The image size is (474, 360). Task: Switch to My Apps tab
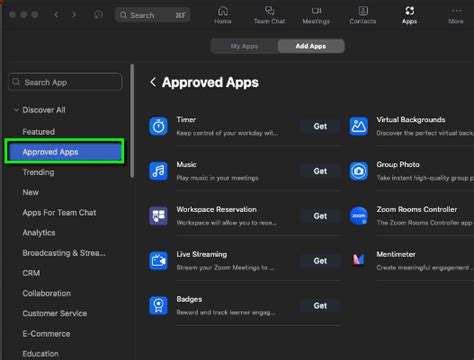click(x=244, y=46)
